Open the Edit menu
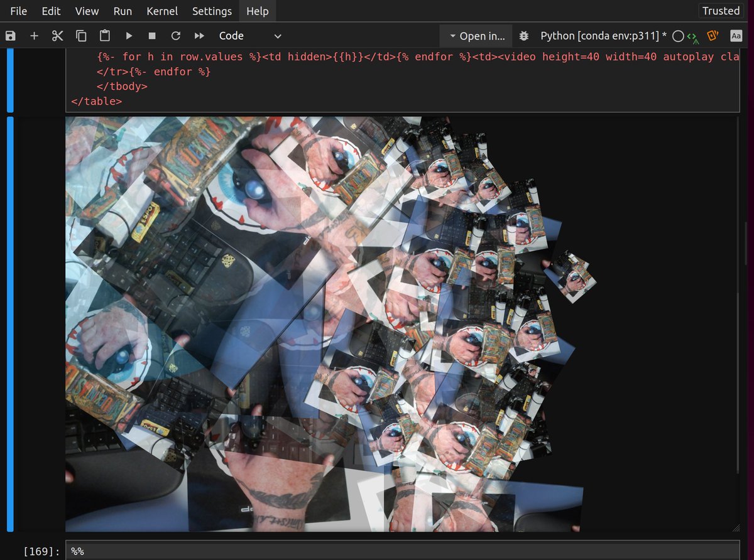The width and height of the screenshot is (754, 560). pos(51,11)
